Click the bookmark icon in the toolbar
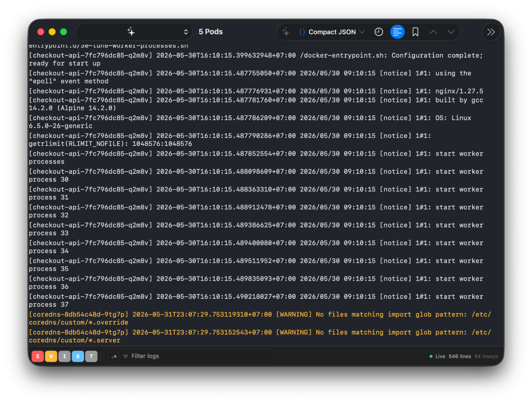Screen dimensions: 532x403 click(x=415, y=32)
